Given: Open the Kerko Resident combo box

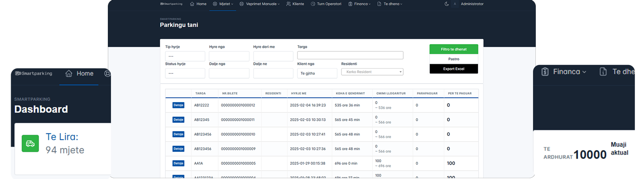Looking at the screenshot, I should tap(372, 72).
